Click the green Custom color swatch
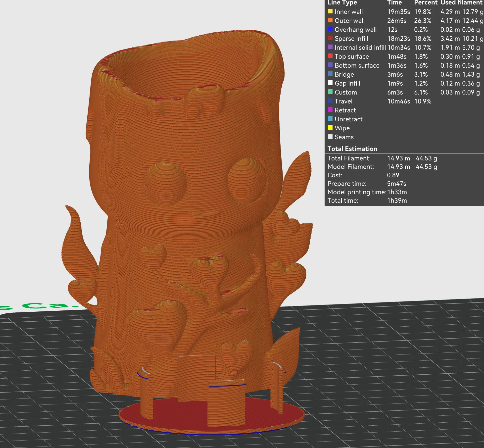 tap(330, 92)
